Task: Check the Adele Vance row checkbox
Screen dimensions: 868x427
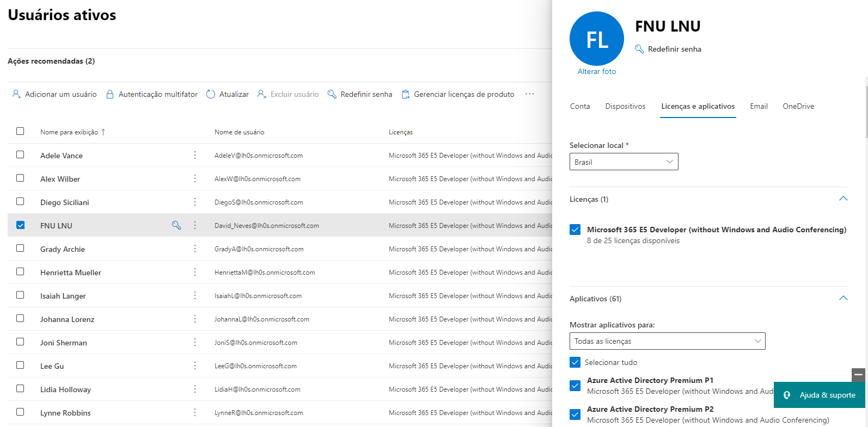Action: tap(20, 154)
